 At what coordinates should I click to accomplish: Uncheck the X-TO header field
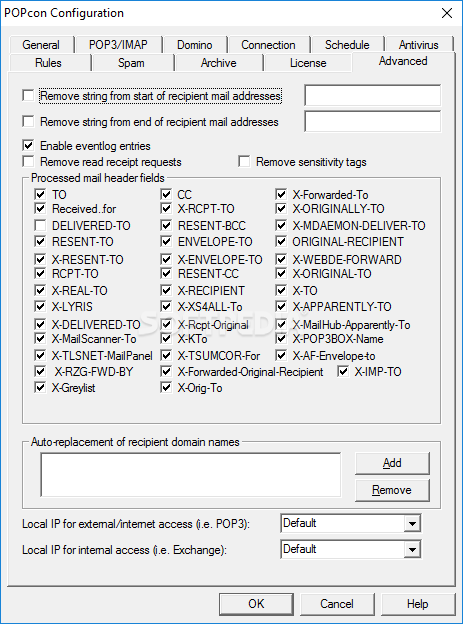coord(281,291)
